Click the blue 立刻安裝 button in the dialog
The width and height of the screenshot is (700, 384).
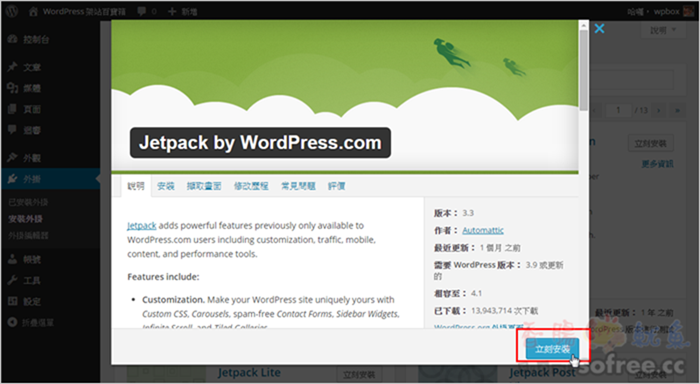pos(552,349)
